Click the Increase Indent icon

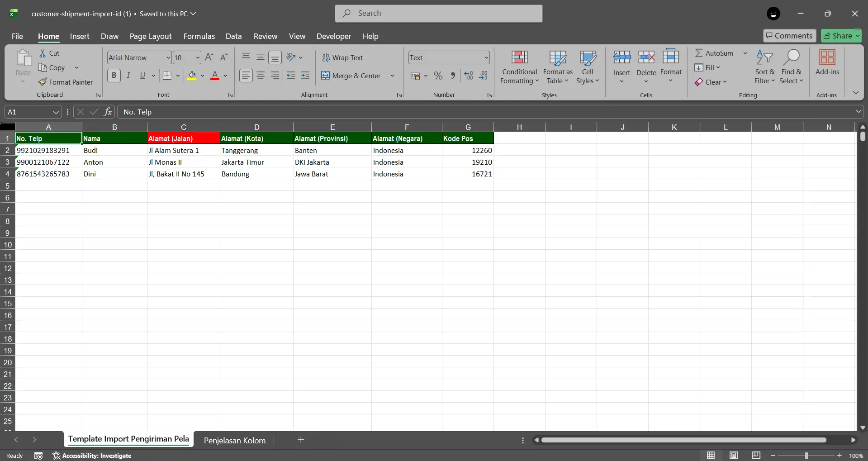pos(305,76)
